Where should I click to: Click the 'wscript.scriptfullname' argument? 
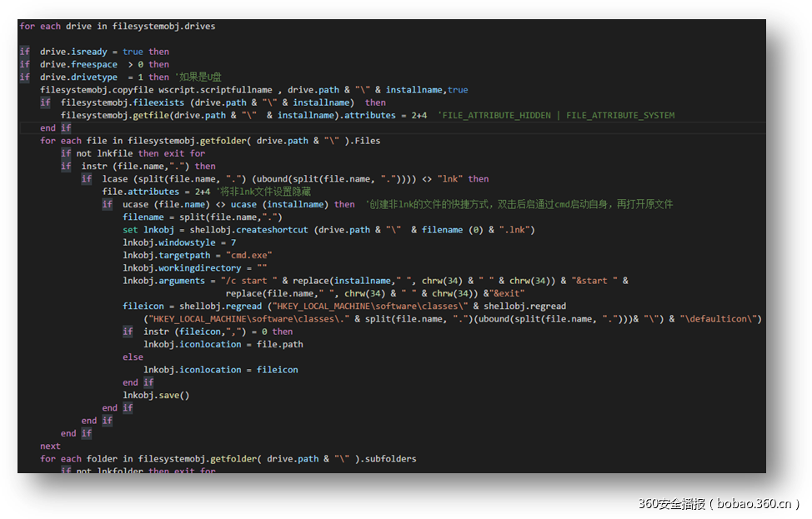click(x=215, y=90)
